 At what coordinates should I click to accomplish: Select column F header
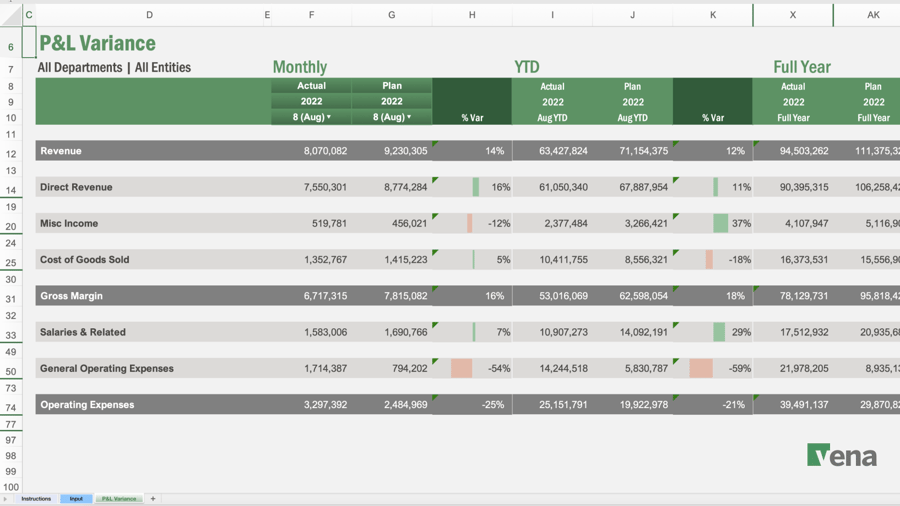tap(311, 15)
